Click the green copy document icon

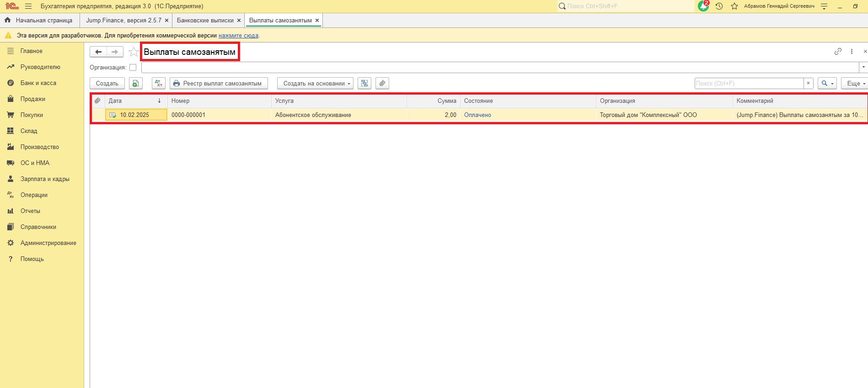click(x=136, y=83)
